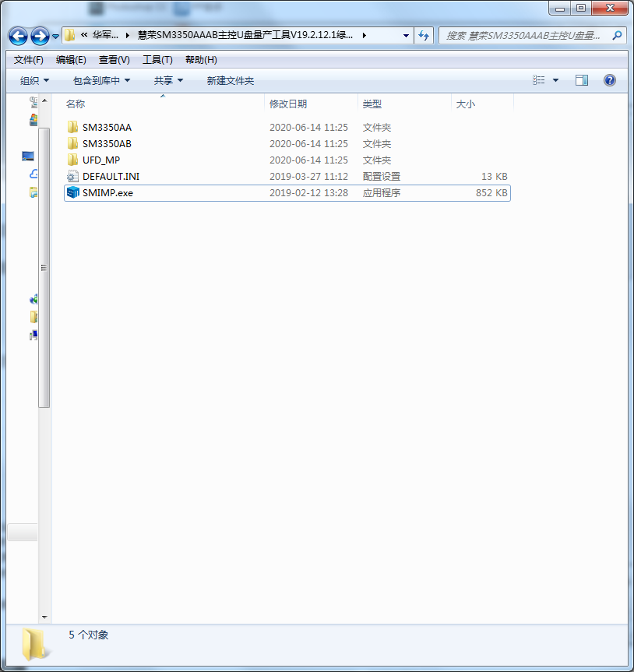634x672 pixels.
Task: Click the navigation pane scroll down arrow
Action: tap(44, 617)
